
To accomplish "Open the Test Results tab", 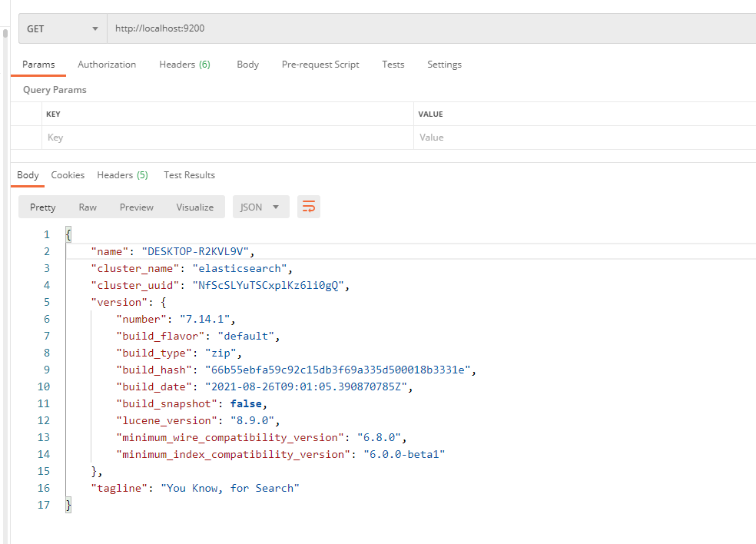I will click(x=190, y=175).
